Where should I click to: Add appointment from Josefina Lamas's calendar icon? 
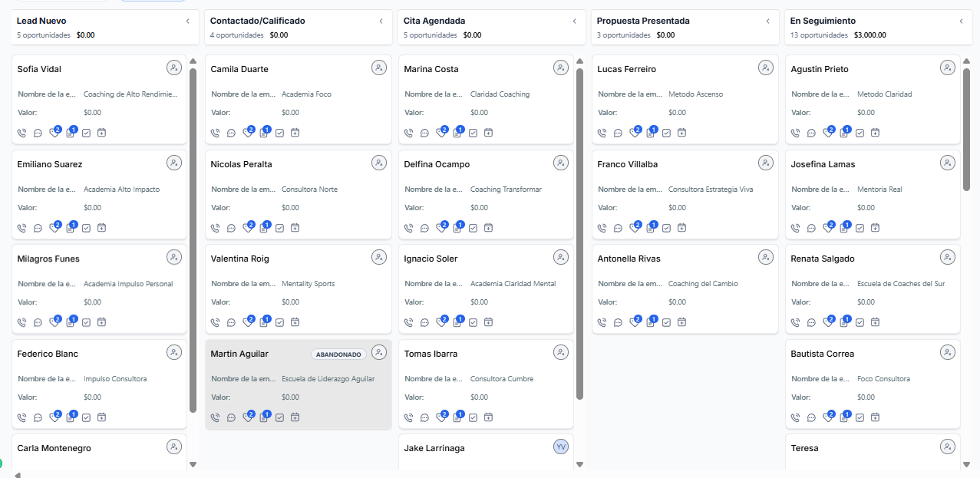tap(875, 228)
